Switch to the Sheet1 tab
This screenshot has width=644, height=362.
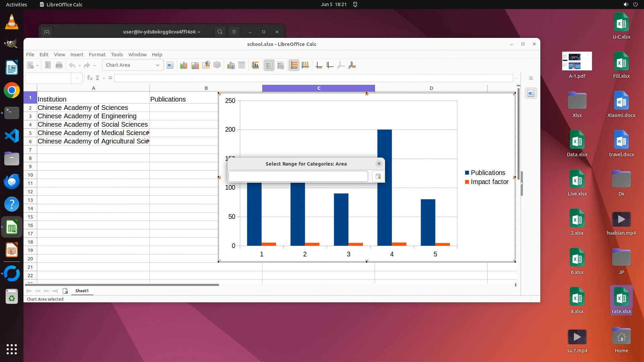pos(82,291)
